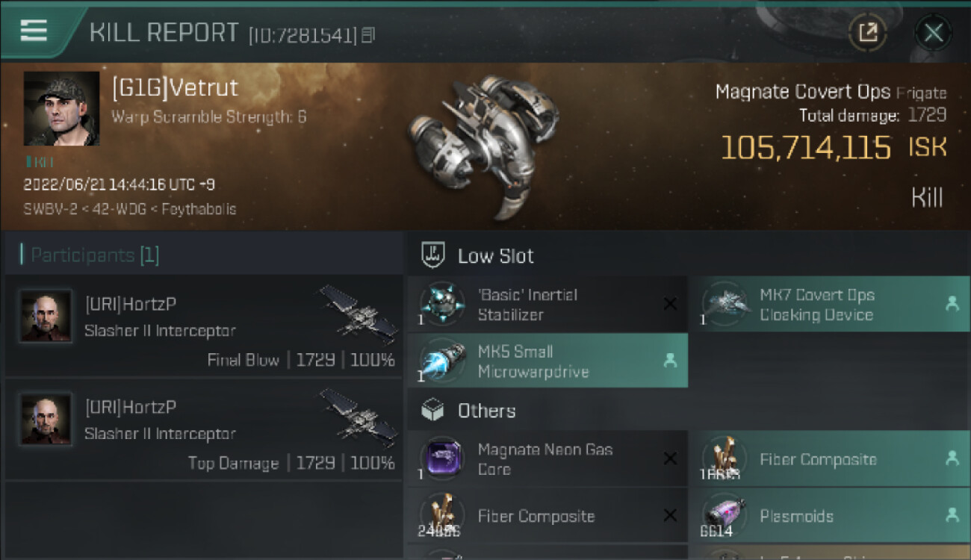This screenshot has height=560, width=971.
Task: Click the X mark on Inertial Stabilizer
Action: click(x=670, y=304)
